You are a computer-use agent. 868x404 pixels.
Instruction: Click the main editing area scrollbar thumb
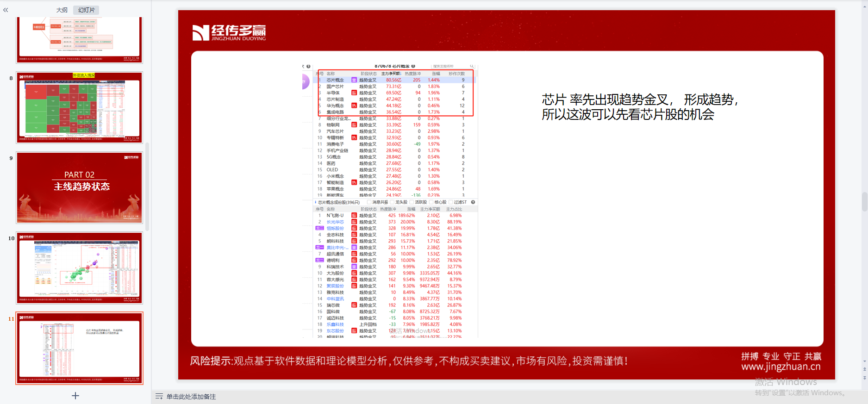point(864,202)
